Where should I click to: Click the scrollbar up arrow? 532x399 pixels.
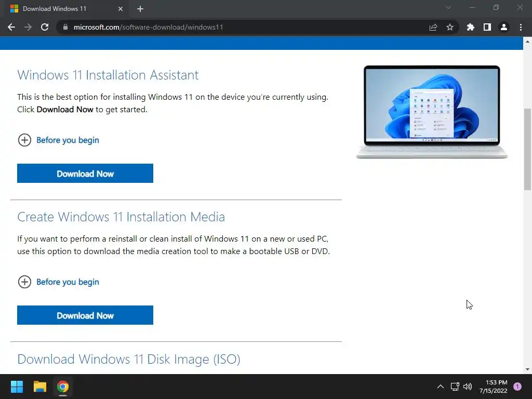pyautogui.click(x=527, y=42)
